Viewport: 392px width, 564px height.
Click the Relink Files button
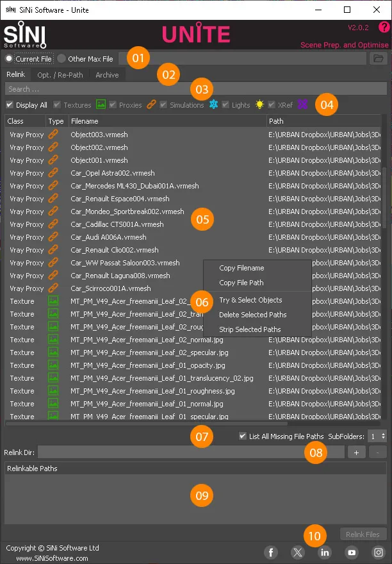click(363, 535)
